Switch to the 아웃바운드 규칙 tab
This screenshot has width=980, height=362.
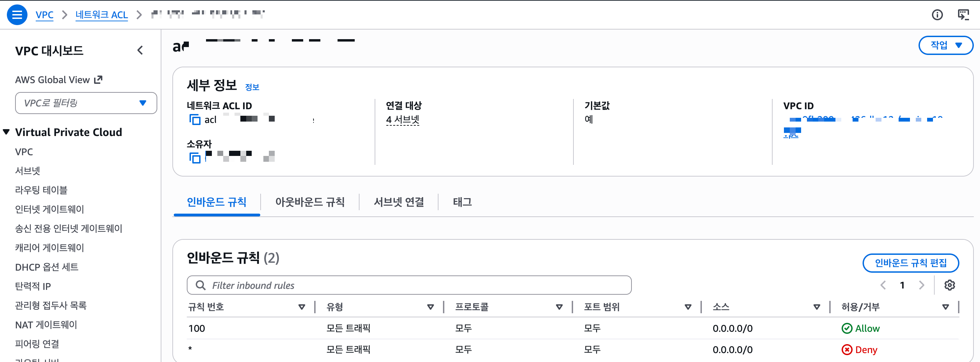(310, 202)
